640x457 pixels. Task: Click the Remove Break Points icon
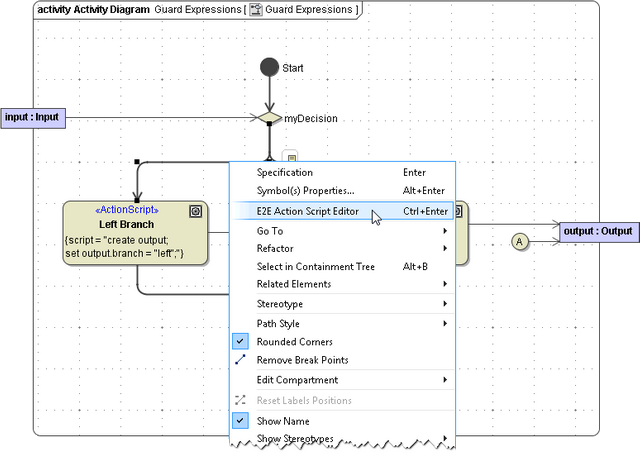pos(240,360)
